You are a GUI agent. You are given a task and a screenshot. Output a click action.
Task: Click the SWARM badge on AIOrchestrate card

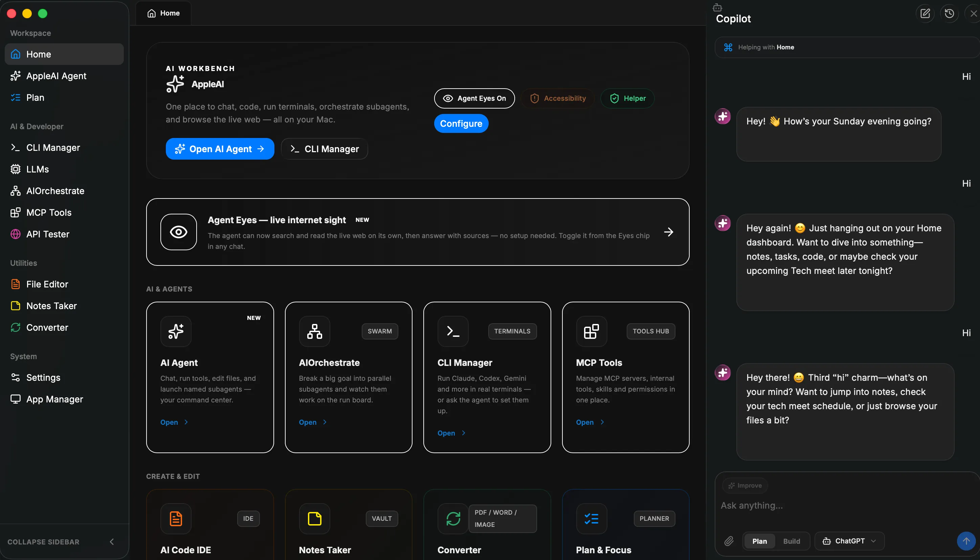tap(379, 331)
